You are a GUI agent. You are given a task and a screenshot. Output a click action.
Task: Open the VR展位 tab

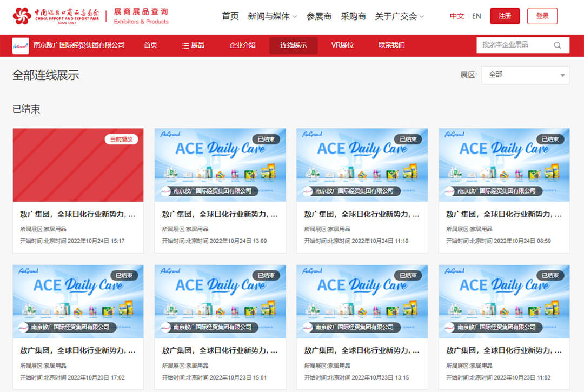tap(342, 45)
